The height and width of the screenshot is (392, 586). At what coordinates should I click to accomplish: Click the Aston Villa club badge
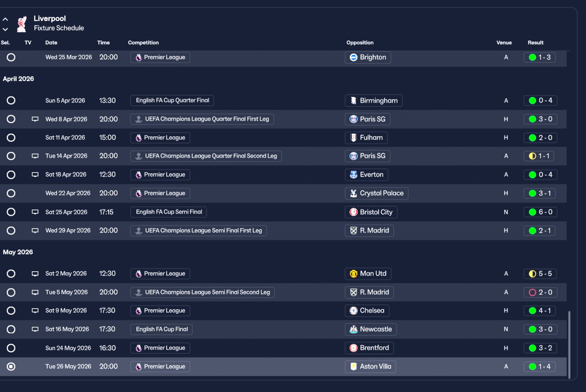coord(353,366)
